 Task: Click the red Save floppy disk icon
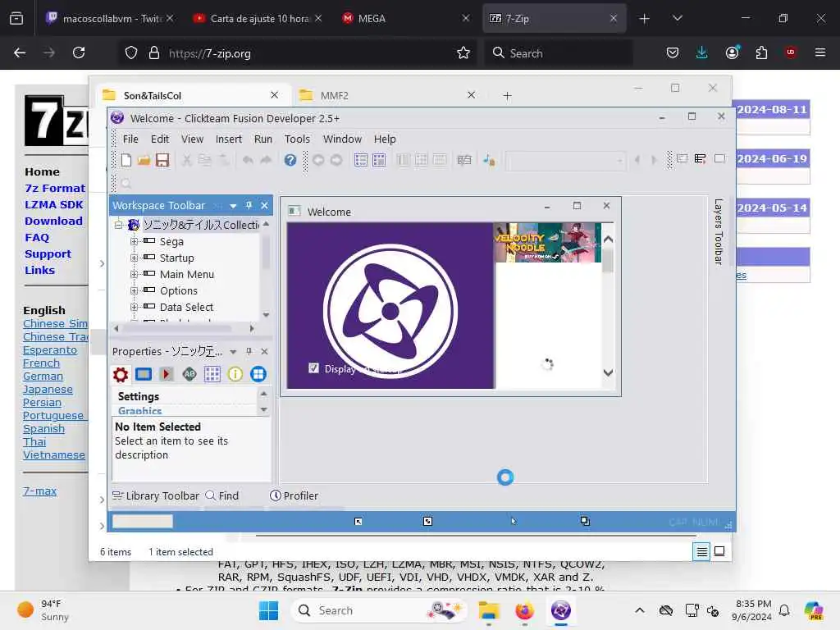[x=162, y=160]
